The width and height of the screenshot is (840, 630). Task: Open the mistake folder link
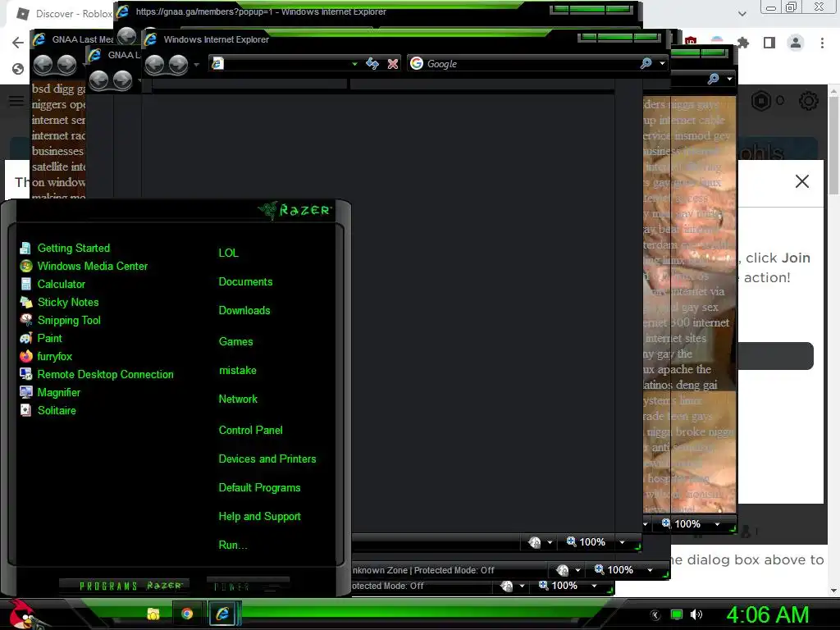(x=237, y=370)
